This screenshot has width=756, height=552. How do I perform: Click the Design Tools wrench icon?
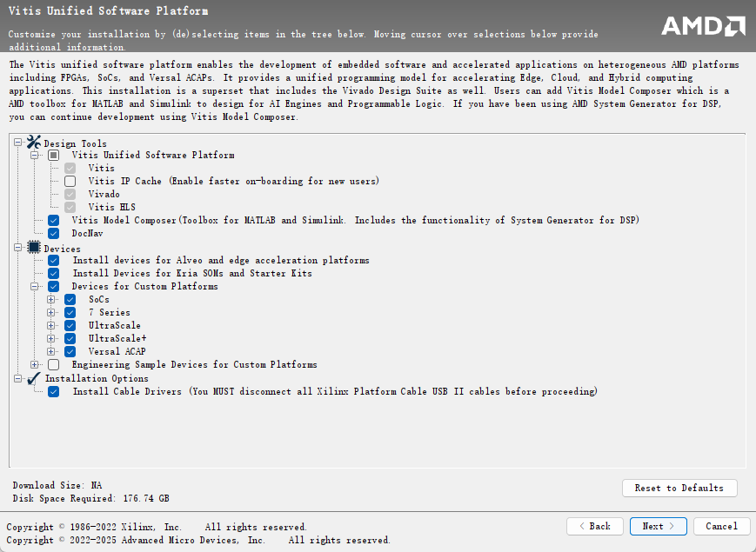coord(34,143)
